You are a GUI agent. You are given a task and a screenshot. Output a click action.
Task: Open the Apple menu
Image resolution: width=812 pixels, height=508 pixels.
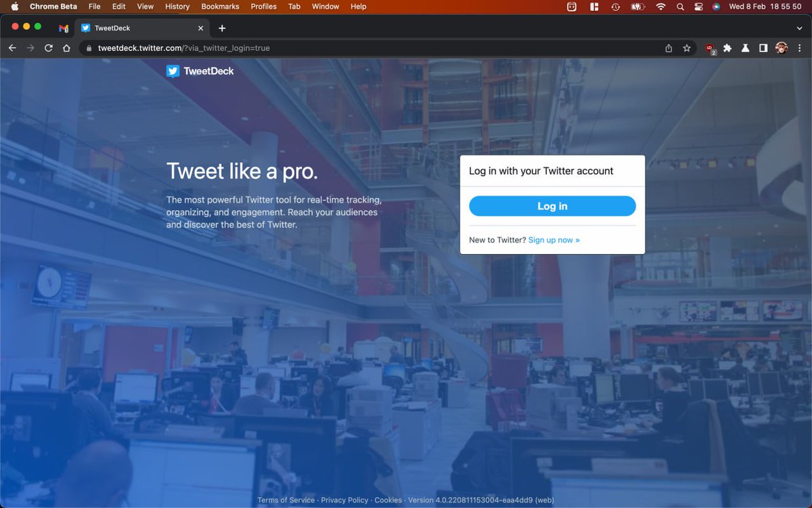(x=14, y=7)
